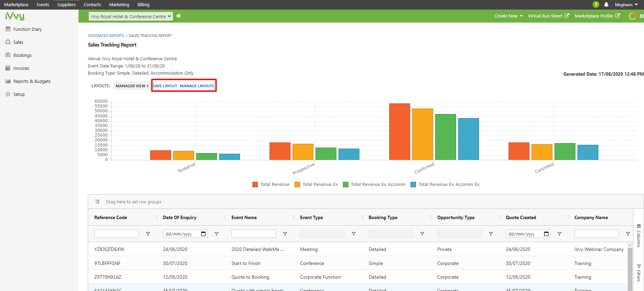Image resolution: width=644 pixels, height=291 pixels.
Task: Select reference code YZB3QTD6XW cell
Action: 109,249
